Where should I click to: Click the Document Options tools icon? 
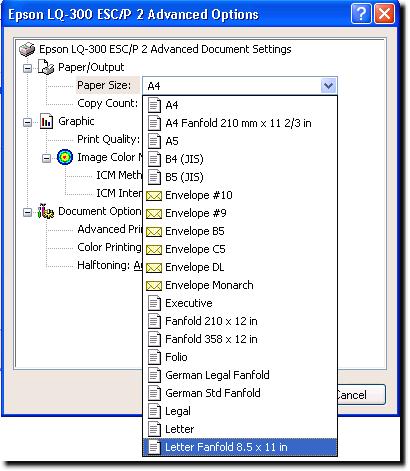(x=46, y=211)
